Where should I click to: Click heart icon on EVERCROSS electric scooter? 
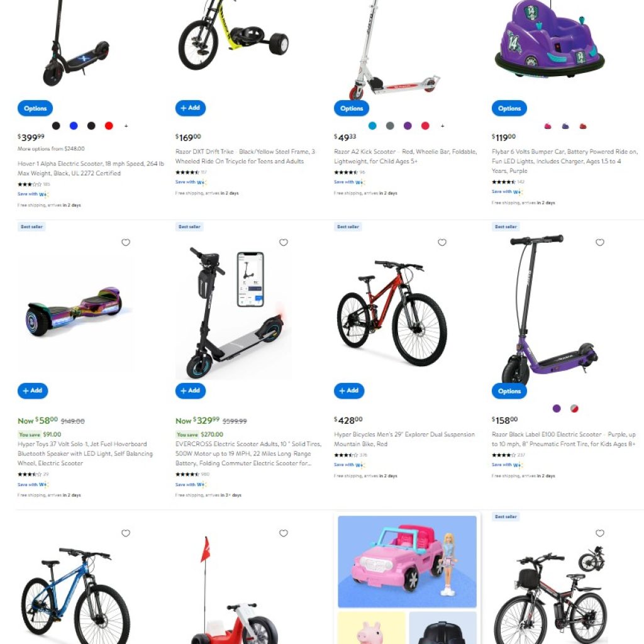(284, 242)
